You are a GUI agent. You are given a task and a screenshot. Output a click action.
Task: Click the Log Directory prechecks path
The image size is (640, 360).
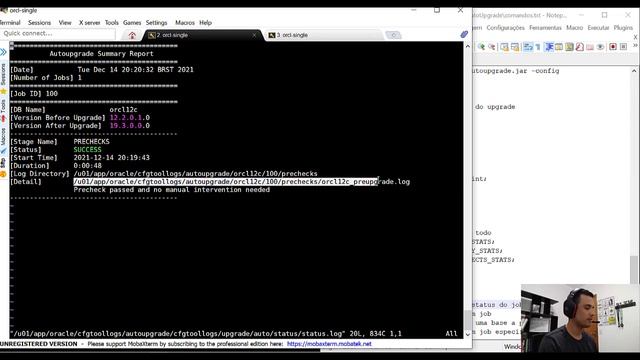click(x=195, y=174)
